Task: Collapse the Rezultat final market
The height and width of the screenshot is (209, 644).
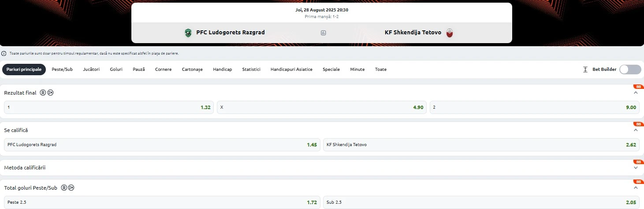Action: point(636,93)
